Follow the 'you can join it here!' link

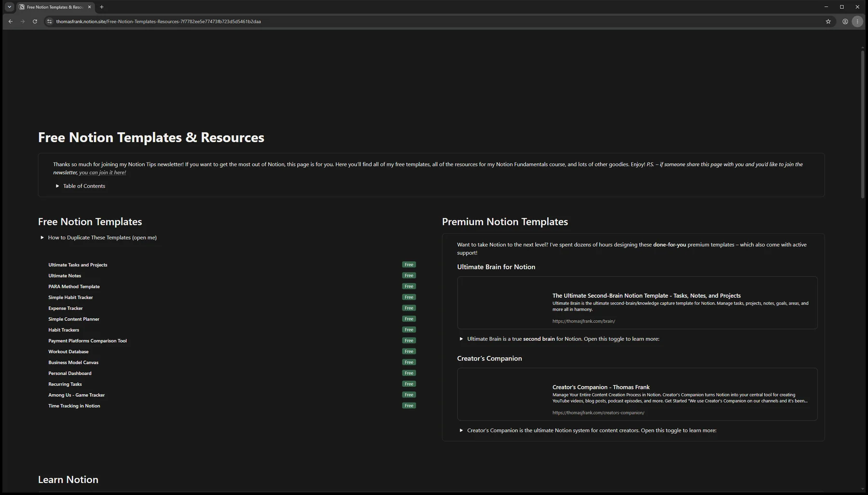[x=102, y=173]
